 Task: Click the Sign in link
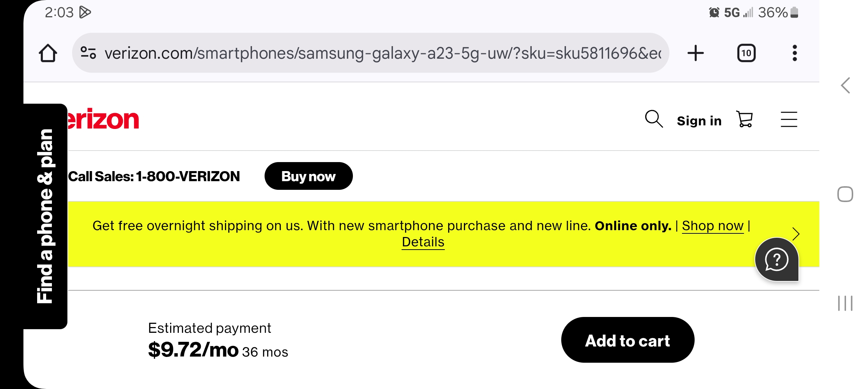pyautogui.click(x=699, y=121)
